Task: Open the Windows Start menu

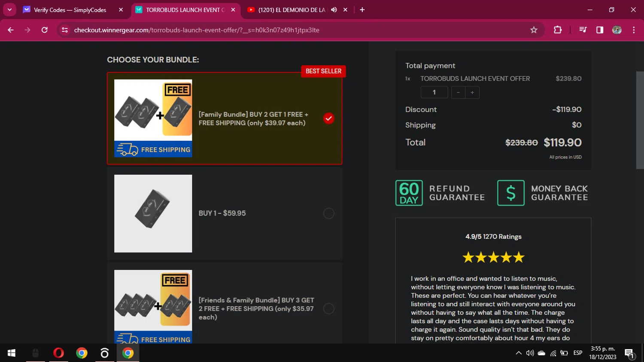Action: [12, 353]
